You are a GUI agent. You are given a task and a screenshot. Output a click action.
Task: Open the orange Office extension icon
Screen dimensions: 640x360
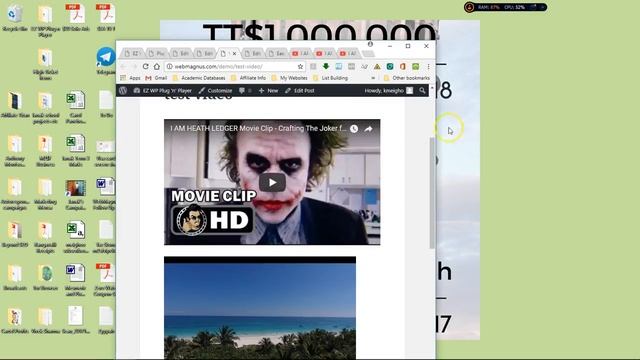point(403,66)
